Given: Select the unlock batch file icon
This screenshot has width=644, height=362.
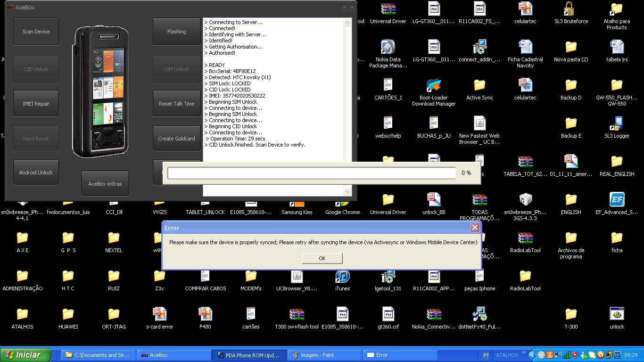Looking at the screenshot, I should [617, 314].
